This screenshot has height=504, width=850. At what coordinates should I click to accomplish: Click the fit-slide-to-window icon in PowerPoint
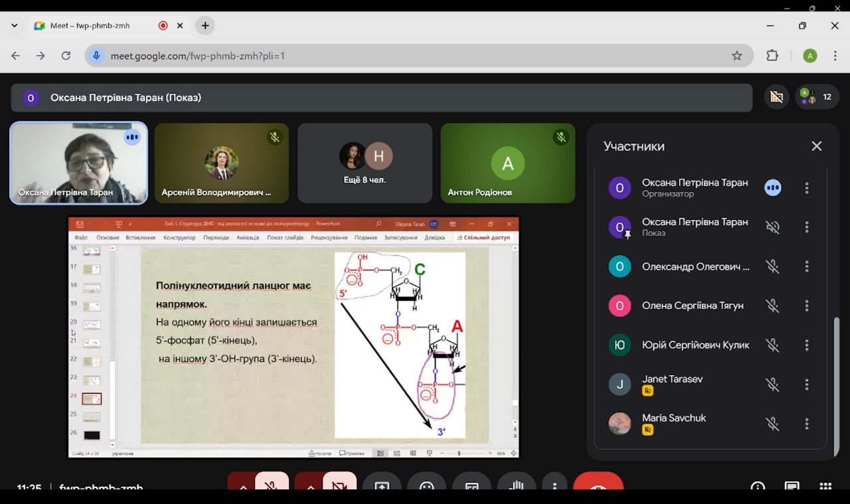pyautogui.click(x=513, y=454)
